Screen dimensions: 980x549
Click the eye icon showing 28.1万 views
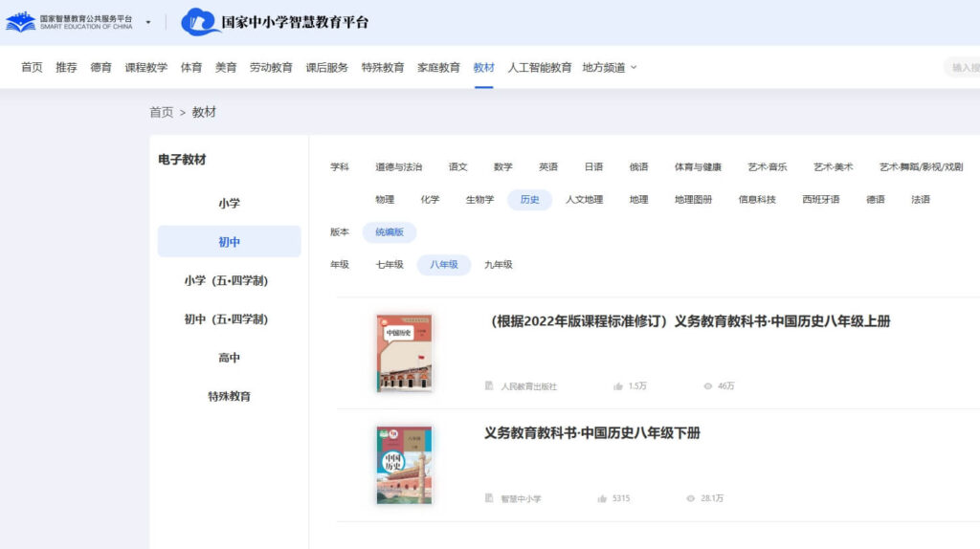click(691, 498)
